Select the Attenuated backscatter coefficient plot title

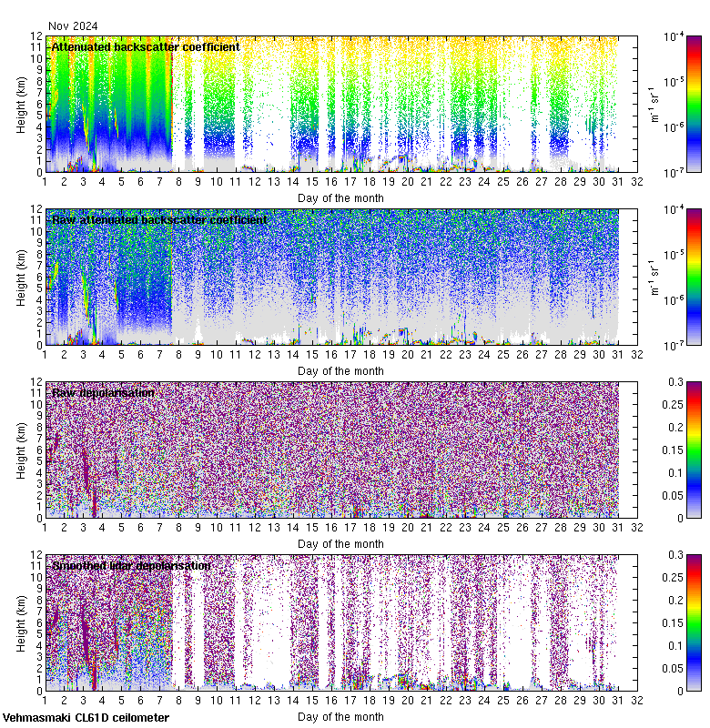pyautogui.click(x=146, y=46)
